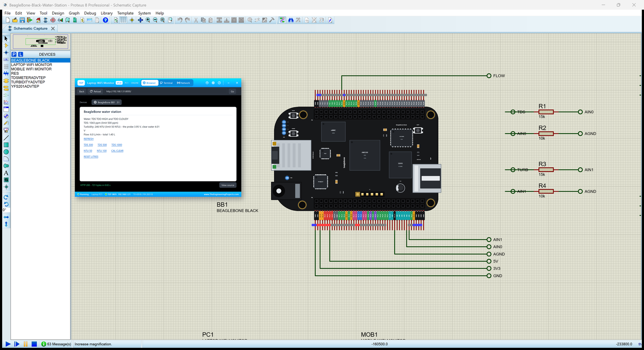The image size is (644, 350).
Task: Toggle the wire autorouter icon
Action: (x=282, y=20)
